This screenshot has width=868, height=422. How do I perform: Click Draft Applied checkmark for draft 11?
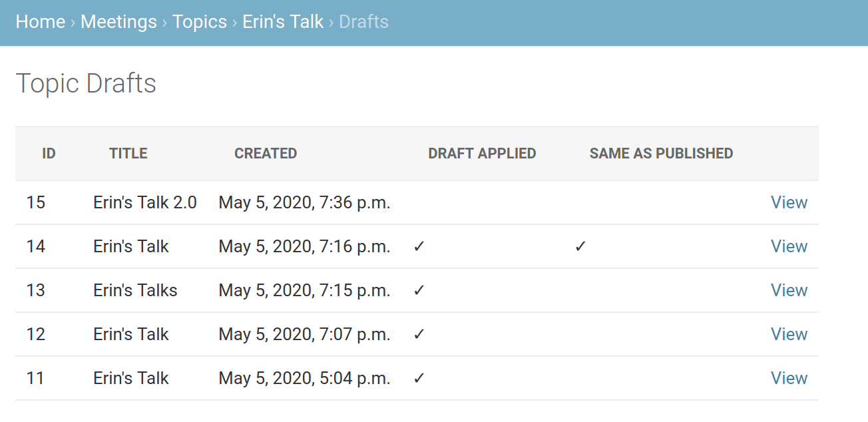(x=419, y=378)
